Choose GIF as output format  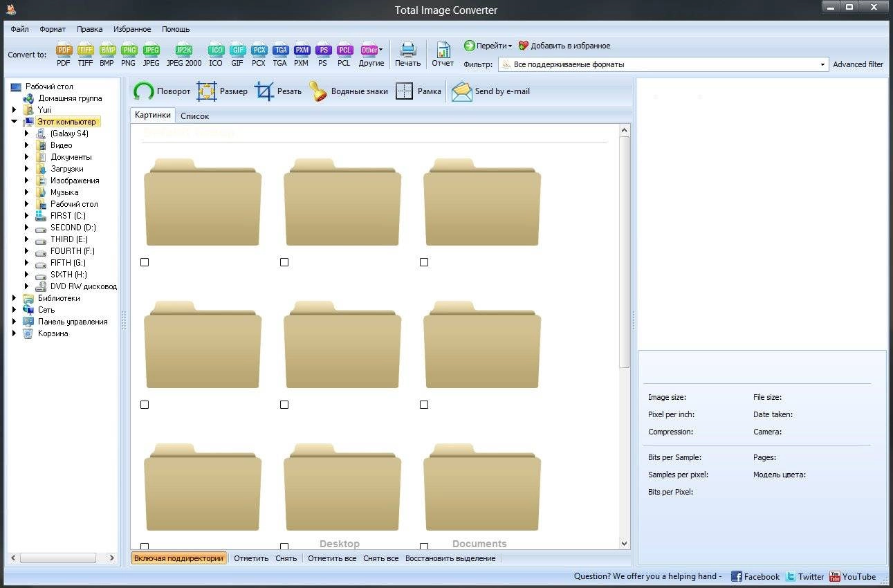[x=237, y=55]
